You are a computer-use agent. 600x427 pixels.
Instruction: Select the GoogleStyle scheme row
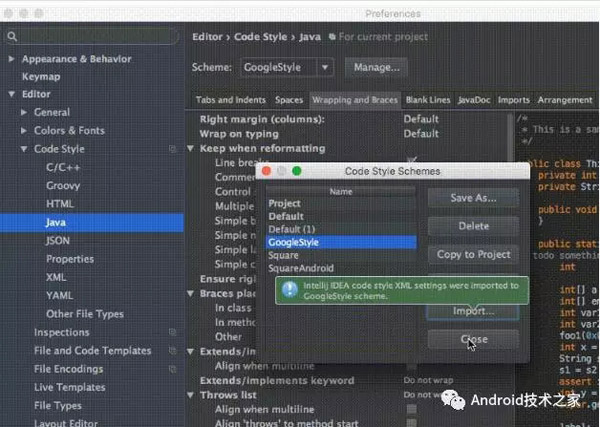pyautogui.click(x=341, y=242)
